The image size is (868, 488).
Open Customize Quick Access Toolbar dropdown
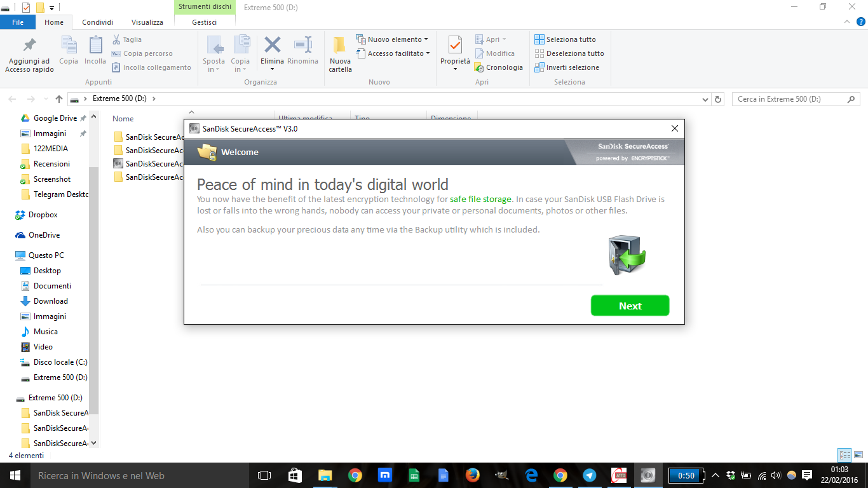[51, 8]
